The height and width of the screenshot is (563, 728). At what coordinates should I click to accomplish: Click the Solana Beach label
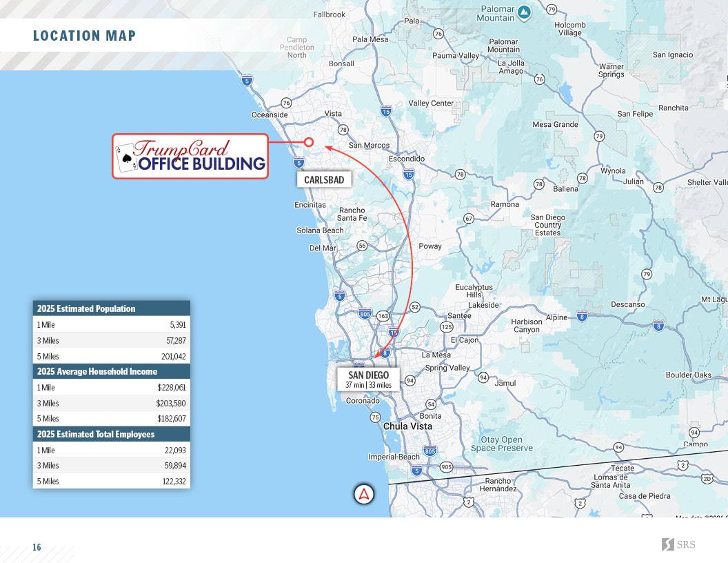[321, 230]
